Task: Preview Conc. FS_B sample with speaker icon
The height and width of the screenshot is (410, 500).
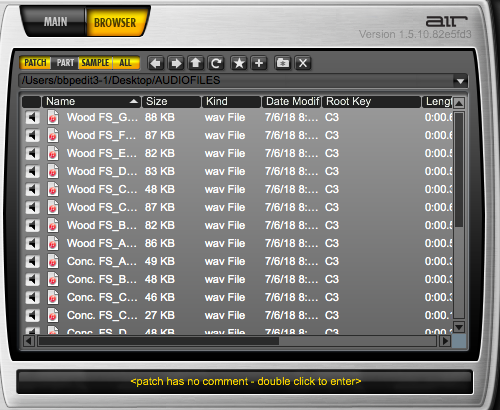Action: (x=32, y=279)
